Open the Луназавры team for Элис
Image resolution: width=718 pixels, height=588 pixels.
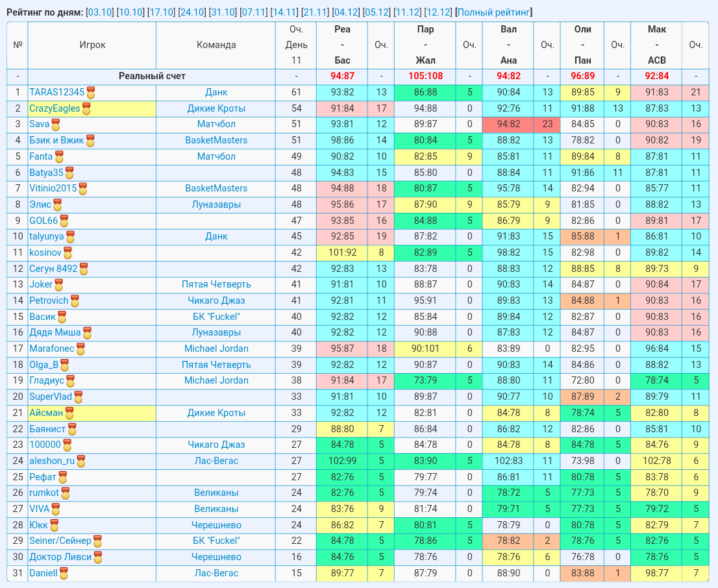tap(216, 204)
